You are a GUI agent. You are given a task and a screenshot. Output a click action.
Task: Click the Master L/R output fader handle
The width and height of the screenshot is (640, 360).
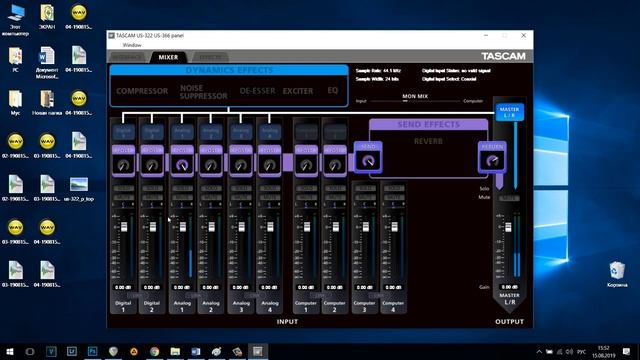508,227
